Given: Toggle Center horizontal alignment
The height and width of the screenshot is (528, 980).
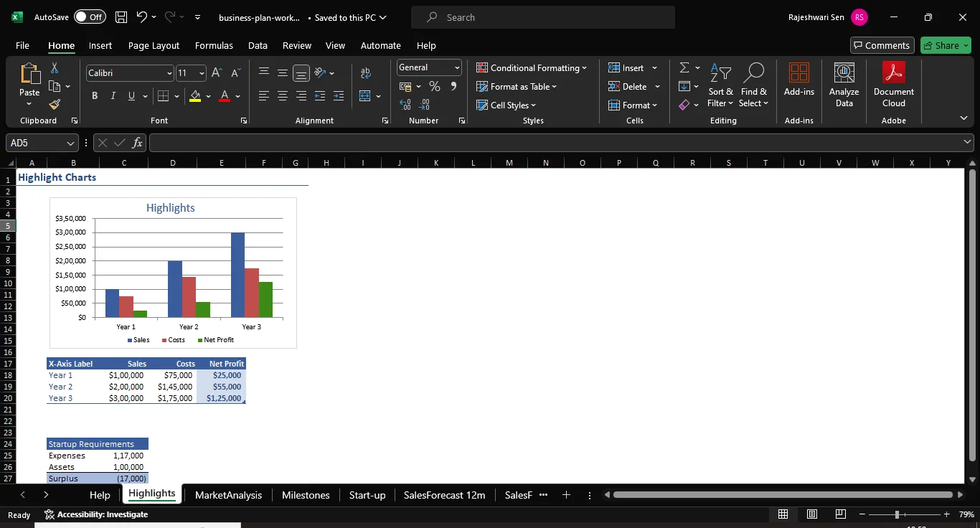Looking at the screenshot, I should 283,96.
